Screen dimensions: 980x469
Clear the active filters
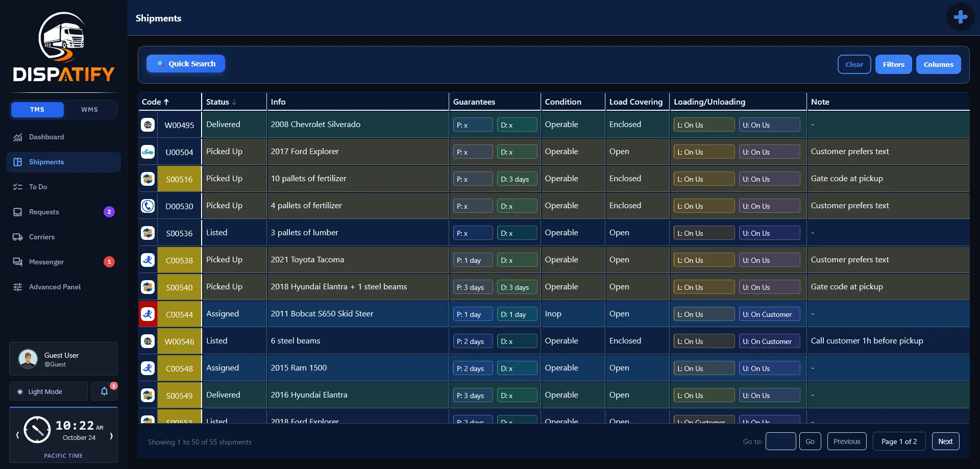[854, 64]
